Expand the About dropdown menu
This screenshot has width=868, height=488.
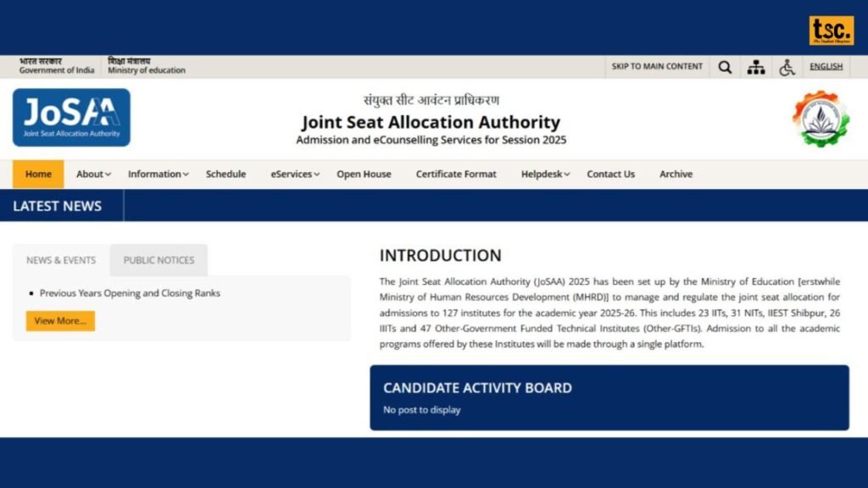[93, 174]
